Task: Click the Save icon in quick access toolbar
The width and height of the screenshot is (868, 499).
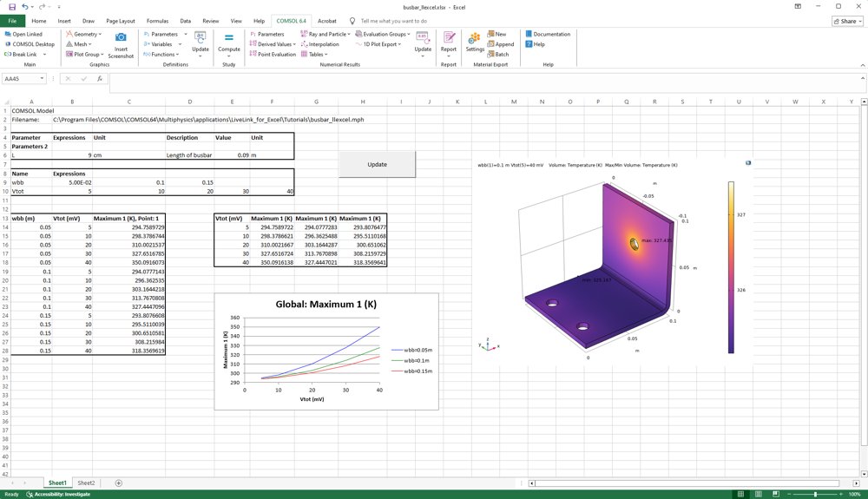Action: tap(11, 7)
